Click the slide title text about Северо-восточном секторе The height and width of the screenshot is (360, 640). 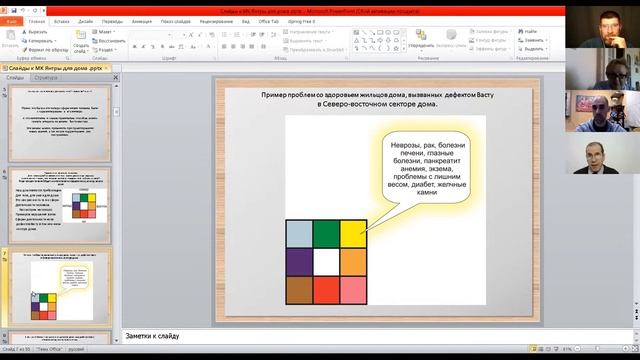pos(377,99)
